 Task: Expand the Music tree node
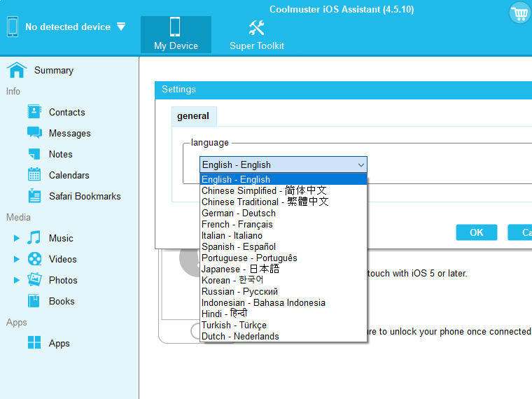(x=16, y=238)
